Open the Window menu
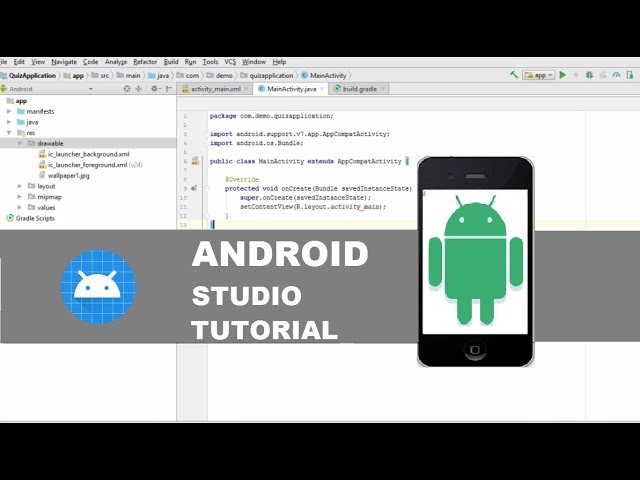Image resolution: width=640 pixels, height=480 pixels. pyautogui.click(x=254, y=62)
